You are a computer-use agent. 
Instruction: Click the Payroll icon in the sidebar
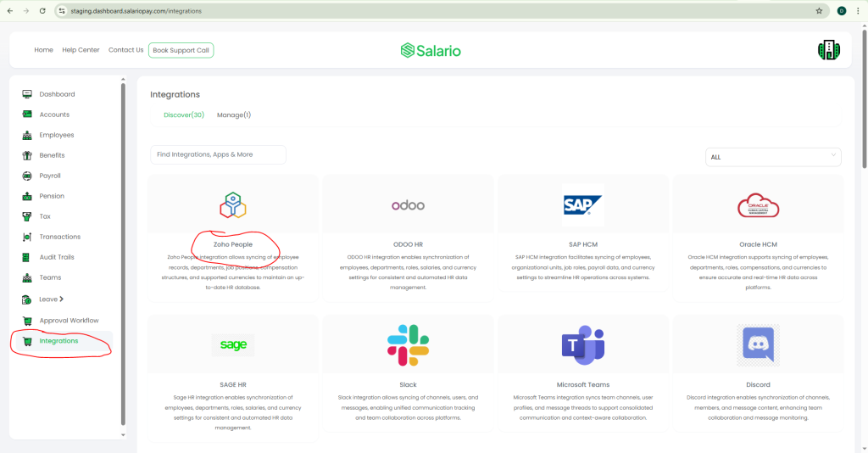(x=27, y=176)
